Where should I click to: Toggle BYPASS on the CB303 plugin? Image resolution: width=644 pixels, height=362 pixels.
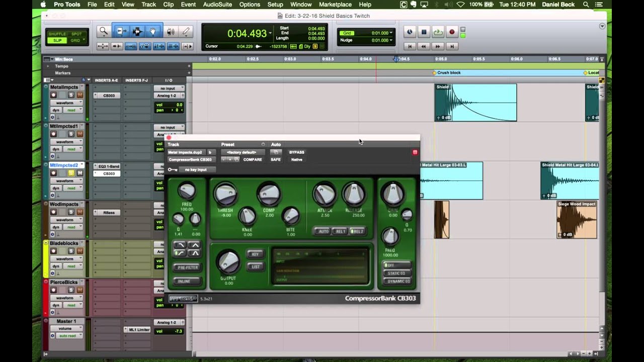(x=296, y=152)
